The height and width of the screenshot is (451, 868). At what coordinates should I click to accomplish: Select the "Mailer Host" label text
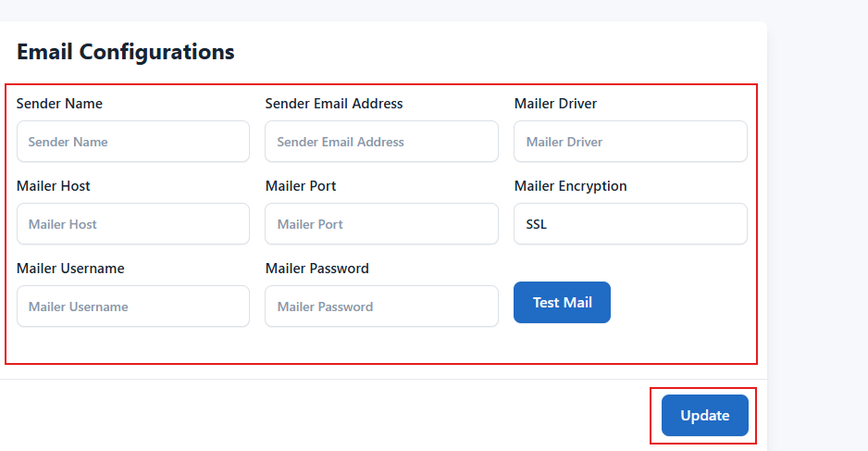[x=54, y=186]
